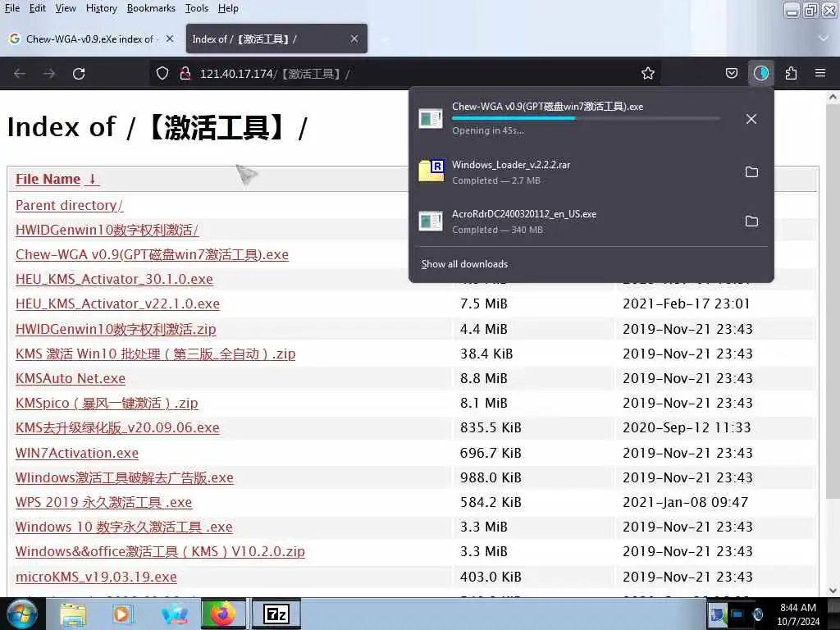
Task: Go to Parent directory link
Action: tap(69, 205)
